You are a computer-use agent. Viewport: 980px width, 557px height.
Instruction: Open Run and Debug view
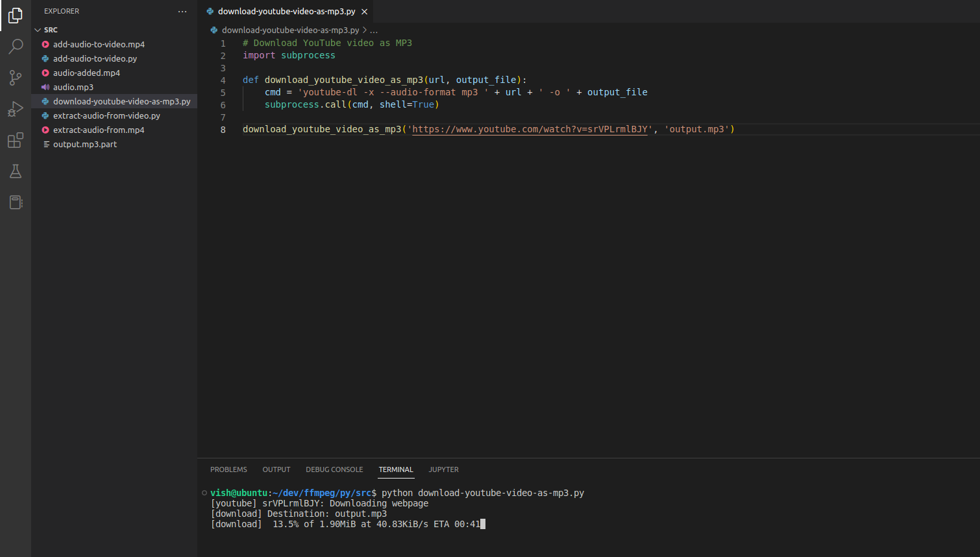point(16,108)
